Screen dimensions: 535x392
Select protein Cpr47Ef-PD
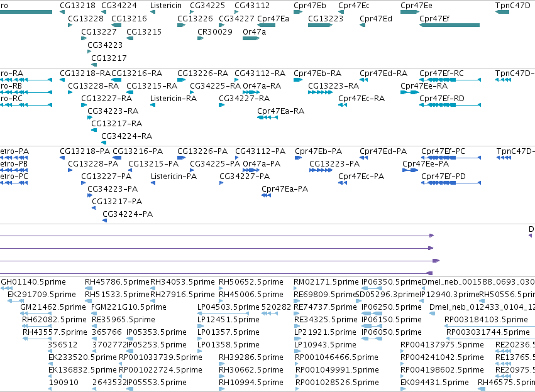click(443, 177)
